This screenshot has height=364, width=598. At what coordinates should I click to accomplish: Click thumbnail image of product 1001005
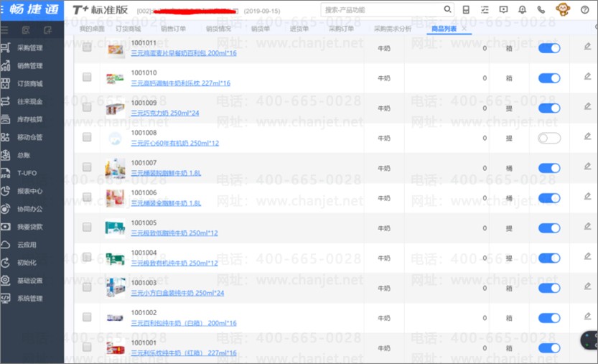[115, 228]
